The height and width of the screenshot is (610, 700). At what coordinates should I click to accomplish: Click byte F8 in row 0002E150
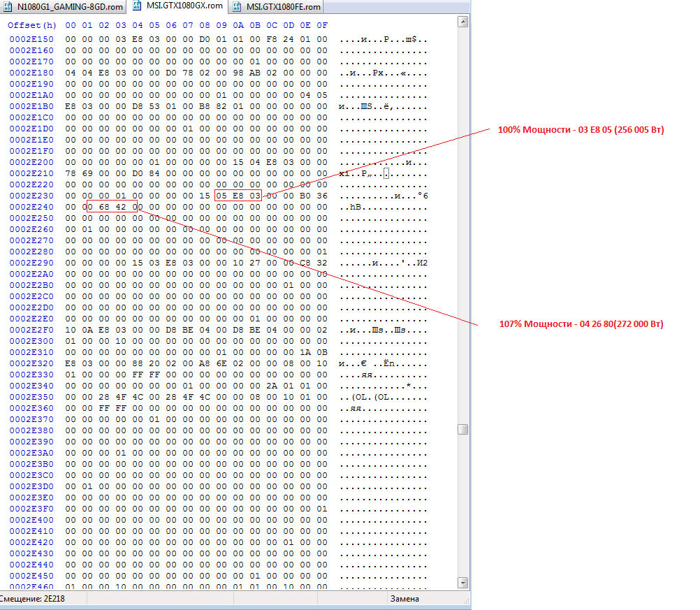pos(272,39)
